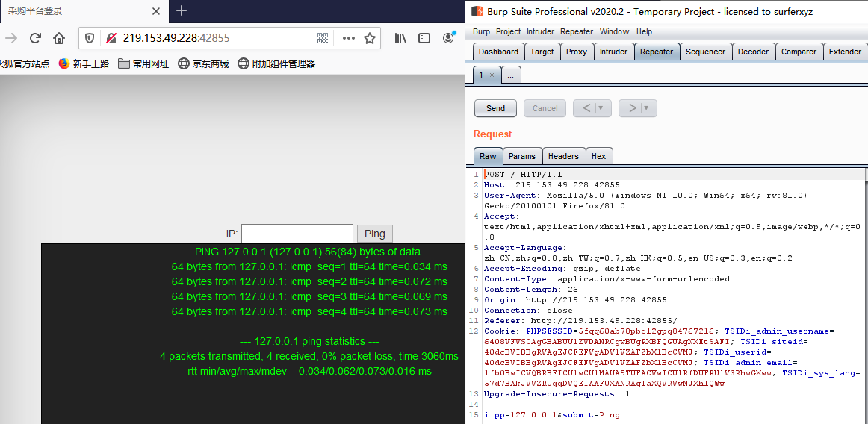Click the Origin header line in request
The image size is (868, 424).
[575, 300]
